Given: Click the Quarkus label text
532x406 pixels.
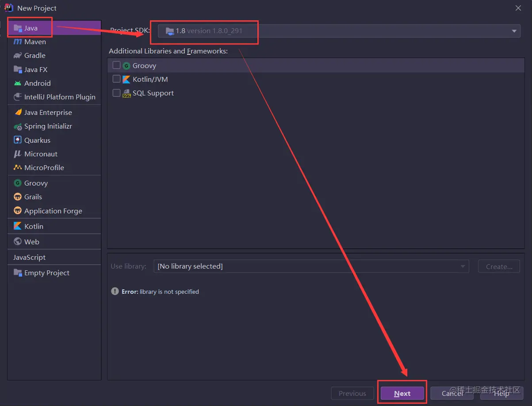Looking at the screenshot, I should tap(37, 140).
